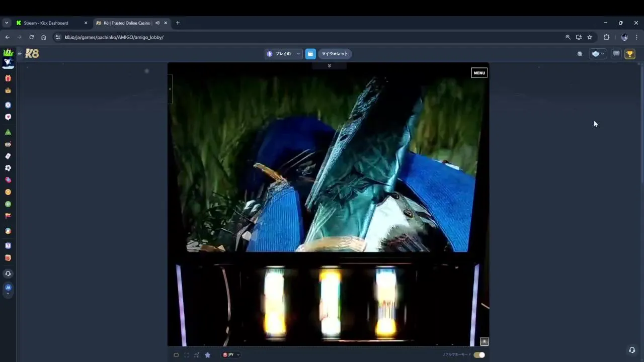The height and width of the screenshot is (362, 644).
Task: Bookmark this page with the star
Action: tap(590, 37)
